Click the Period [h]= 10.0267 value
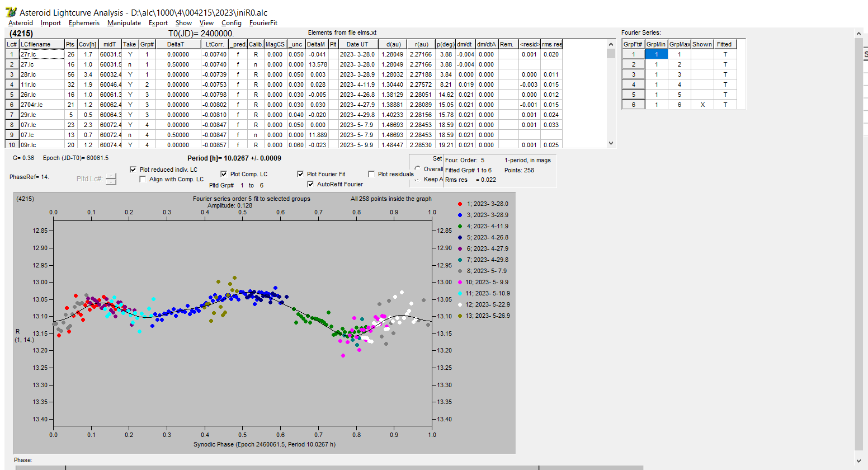The image size is (868, 470). coord(234,158)
